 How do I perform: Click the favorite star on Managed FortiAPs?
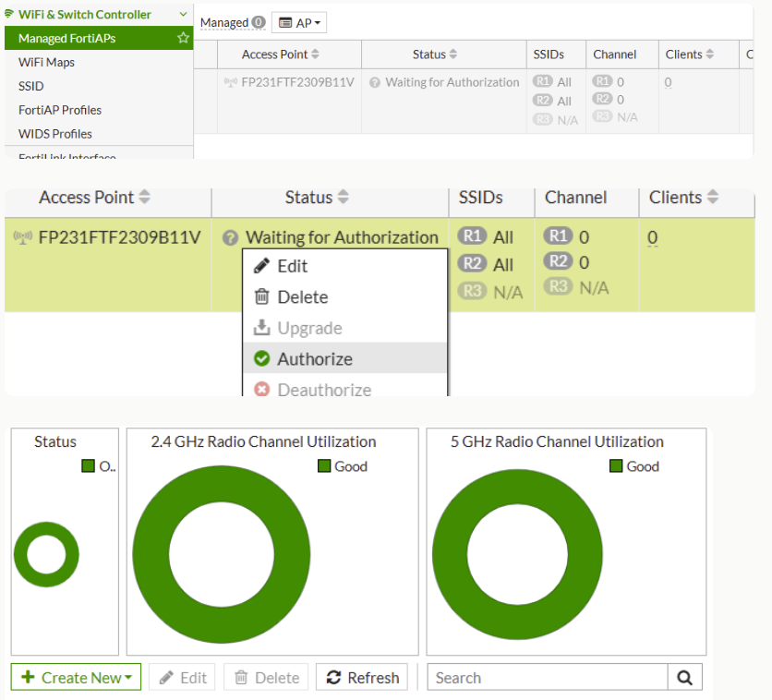click(x=183, y=39)
